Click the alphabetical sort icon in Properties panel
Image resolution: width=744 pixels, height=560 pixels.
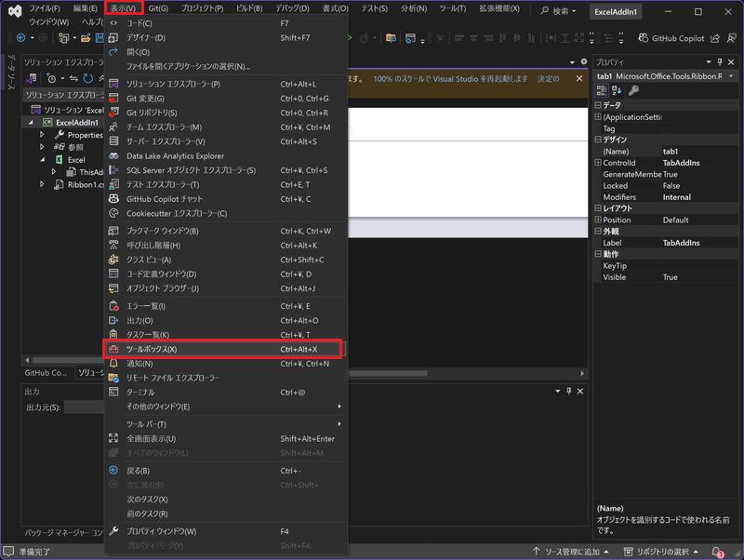(x=617, y=90)
